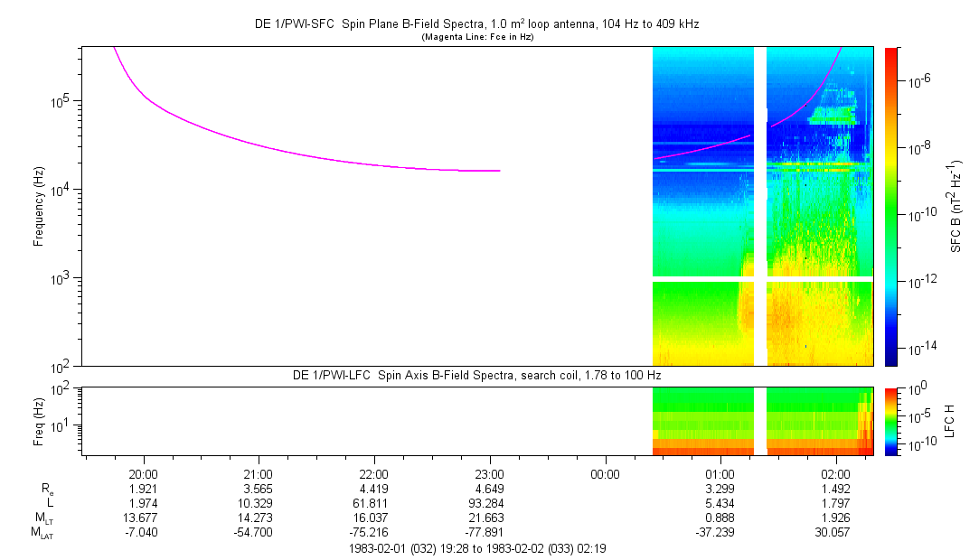Click the LFC H color bar
Screen dimensions: 979x560
point(891,422)
